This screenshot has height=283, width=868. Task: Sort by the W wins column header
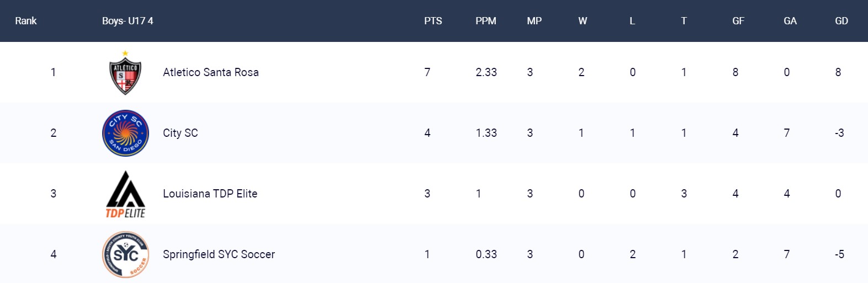pos(583,21)
